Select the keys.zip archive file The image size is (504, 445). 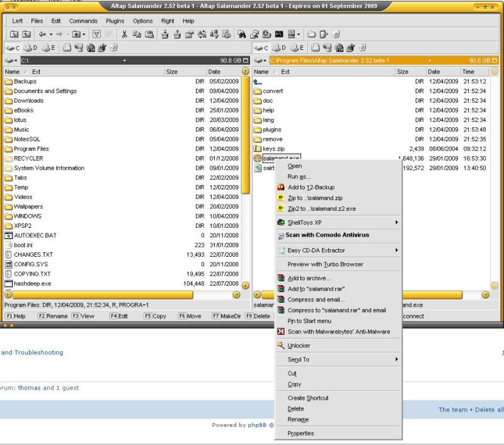point(273,149)
